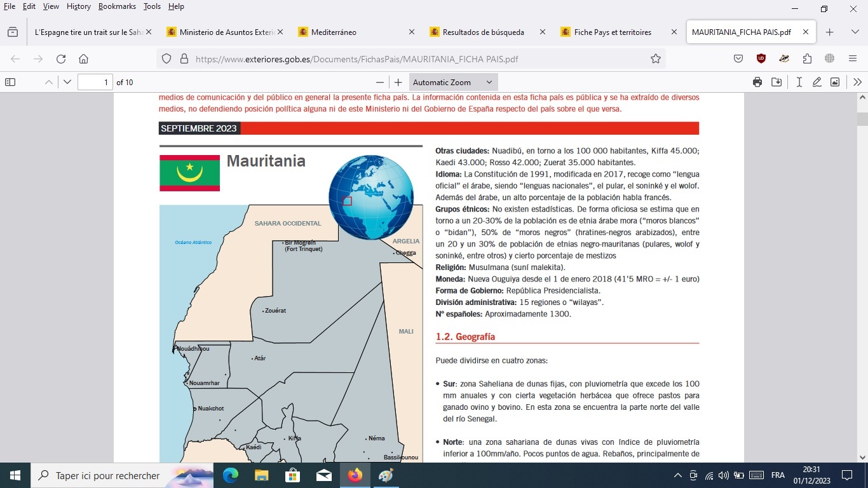Toggle the PDF sidebar button

10,82
